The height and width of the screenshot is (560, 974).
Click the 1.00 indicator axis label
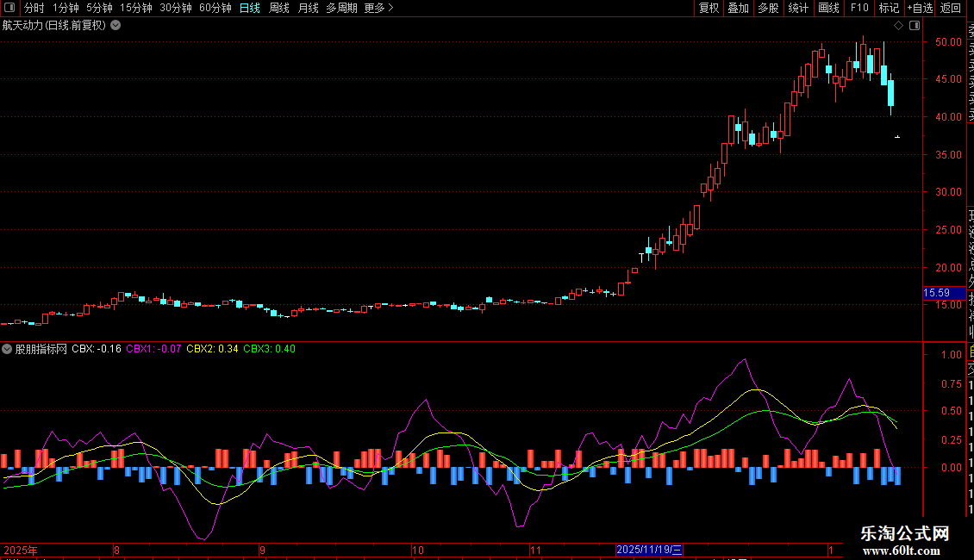pyautogui.click(x=952, y=354)
